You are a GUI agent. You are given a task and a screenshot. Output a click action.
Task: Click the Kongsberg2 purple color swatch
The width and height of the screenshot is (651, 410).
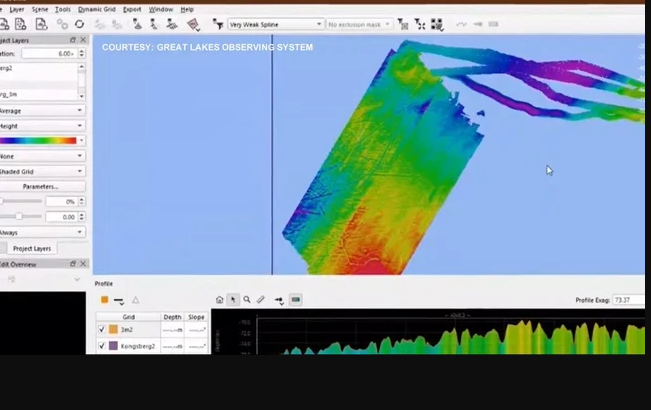[113, 346]
